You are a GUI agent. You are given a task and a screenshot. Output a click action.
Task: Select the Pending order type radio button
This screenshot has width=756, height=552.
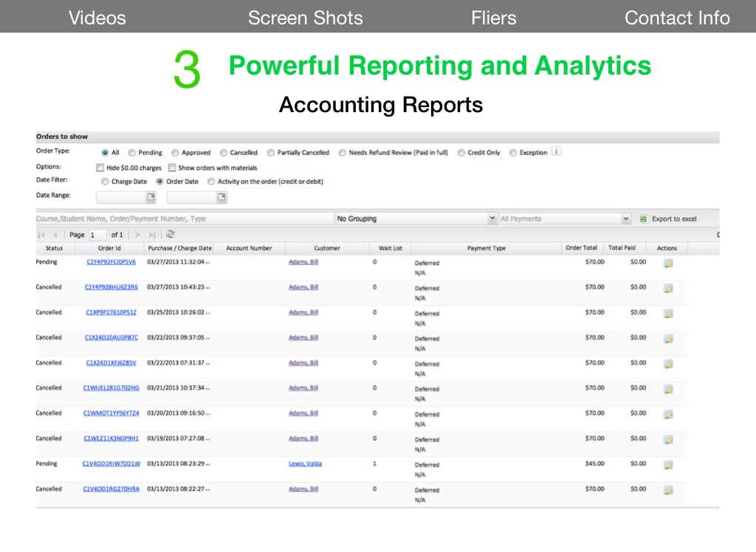[132, 153]
